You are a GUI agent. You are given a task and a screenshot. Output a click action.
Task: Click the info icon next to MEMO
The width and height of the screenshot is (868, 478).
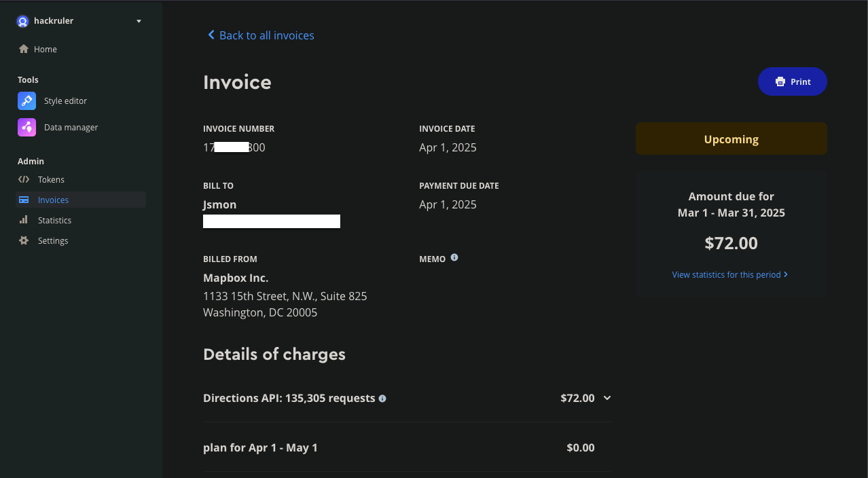pos(454,257)
